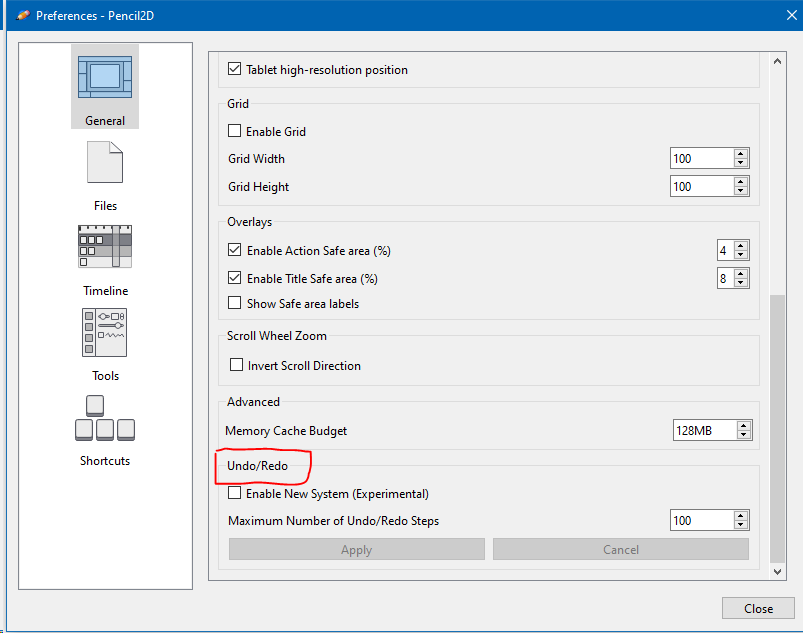Screen dimensions: 803x633
Task: Enable the Grid checkbox
Action: click(x=235, y=131)
